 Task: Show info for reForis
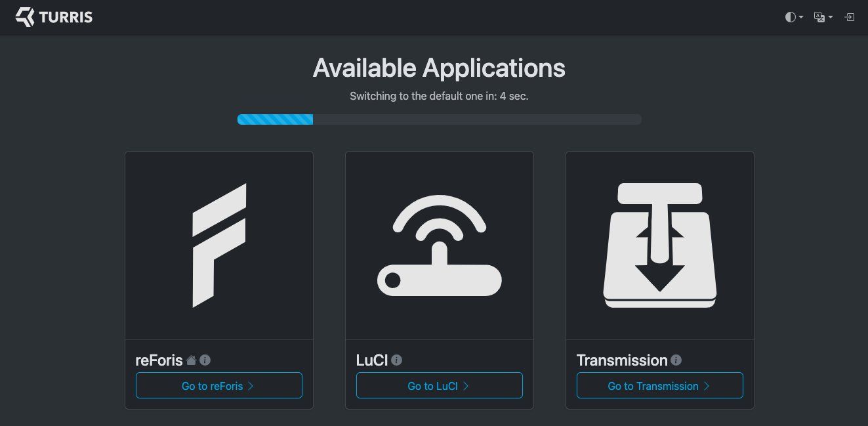tap(205, 360)
